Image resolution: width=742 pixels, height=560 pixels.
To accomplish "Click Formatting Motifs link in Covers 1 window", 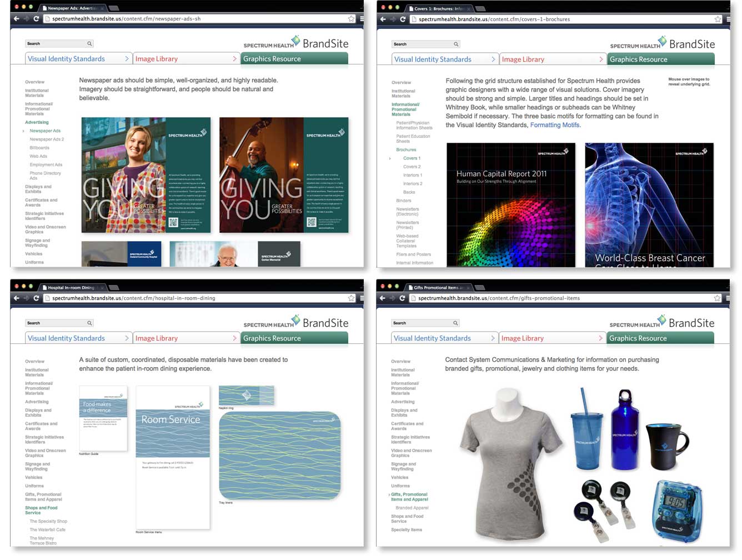I will point(555,125).
